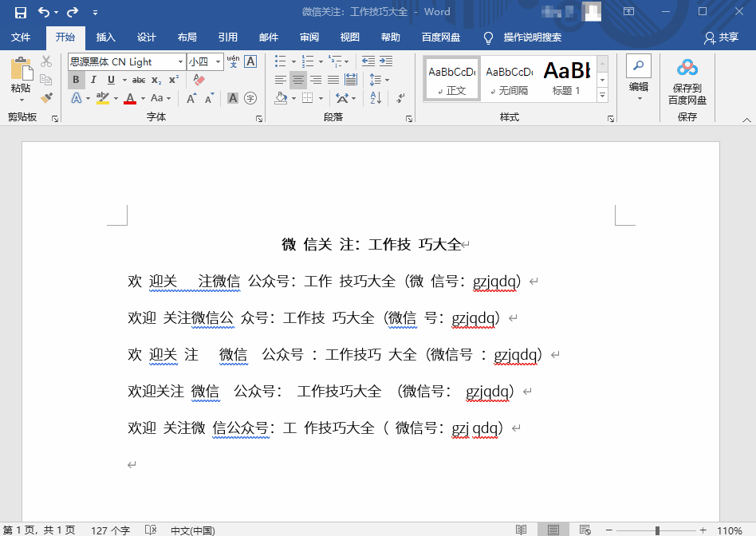Screen dimensions: 756x536
Task: Switch to the 引用 tab
Action: [x=227, y=37]
